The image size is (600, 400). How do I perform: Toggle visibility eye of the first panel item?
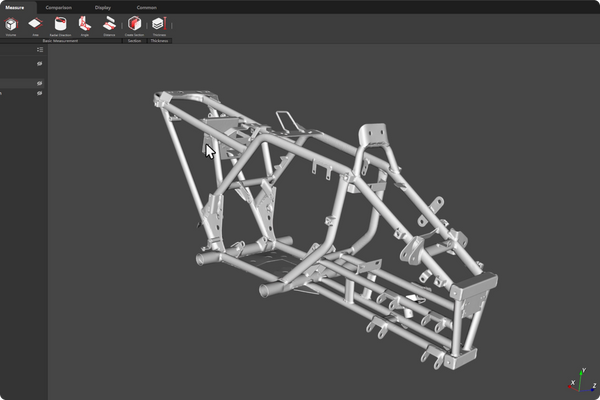[40, 63]
